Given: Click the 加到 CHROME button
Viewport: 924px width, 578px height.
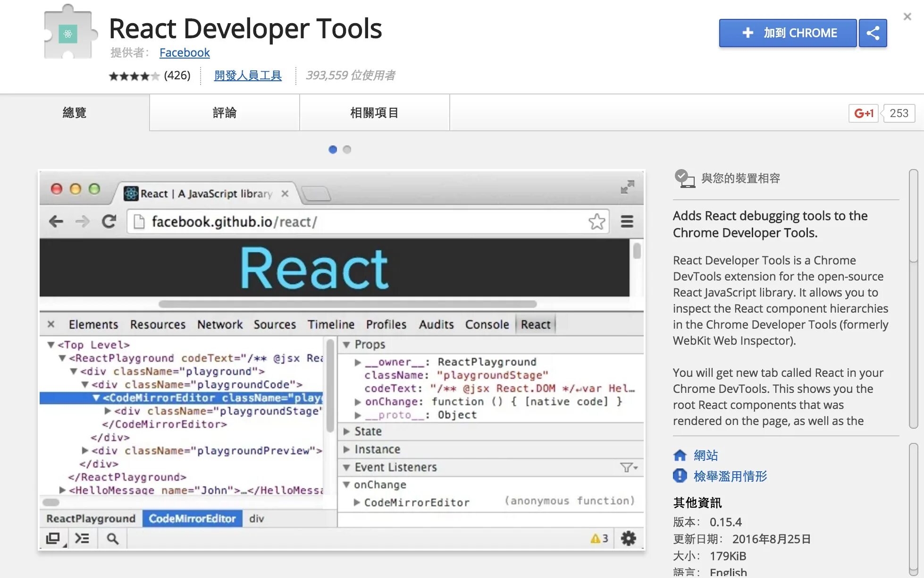Looking at the screenshot, I should [787, 33].
